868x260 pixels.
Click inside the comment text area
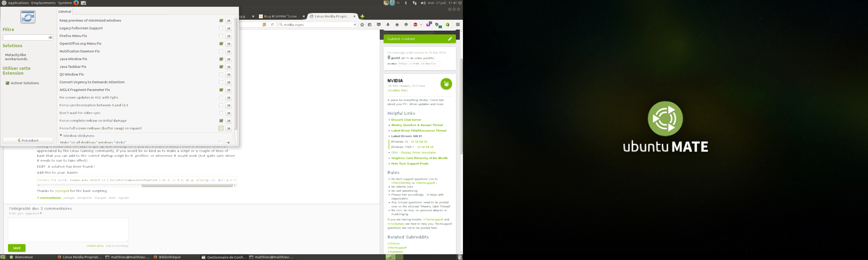[68, 230]
